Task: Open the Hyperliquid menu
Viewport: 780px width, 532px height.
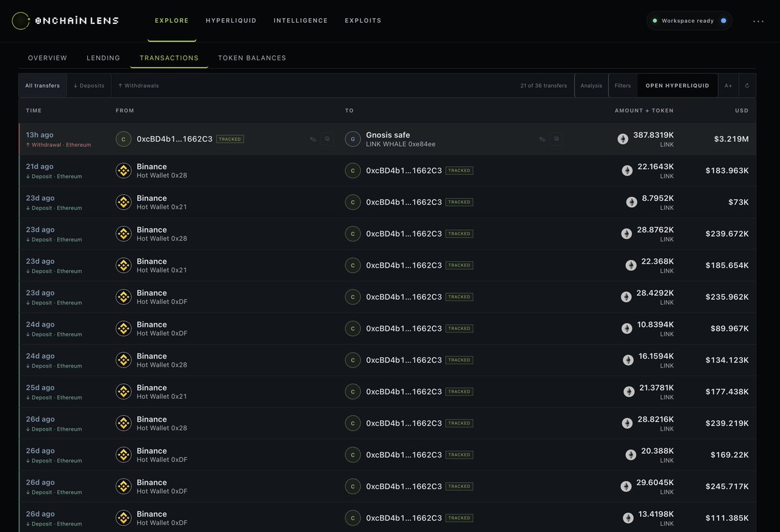Action: click(x=231, y=21)
